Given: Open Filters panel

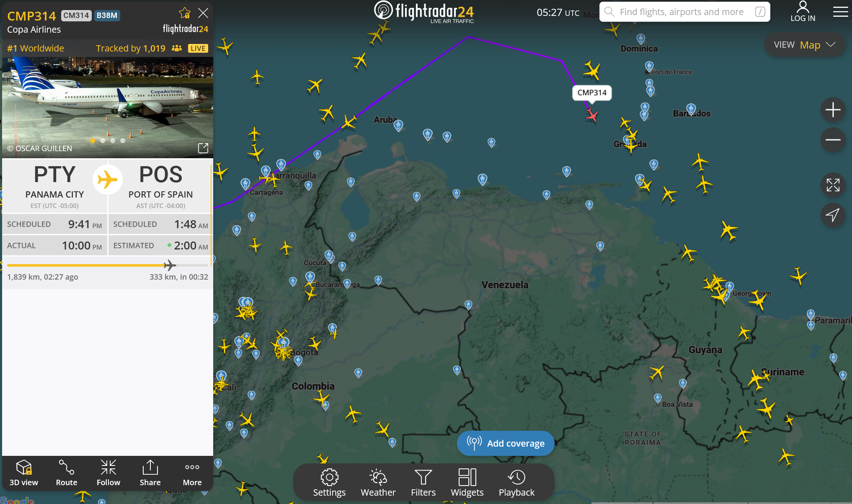Looking at the screenshot, I should tap(423, 482).
